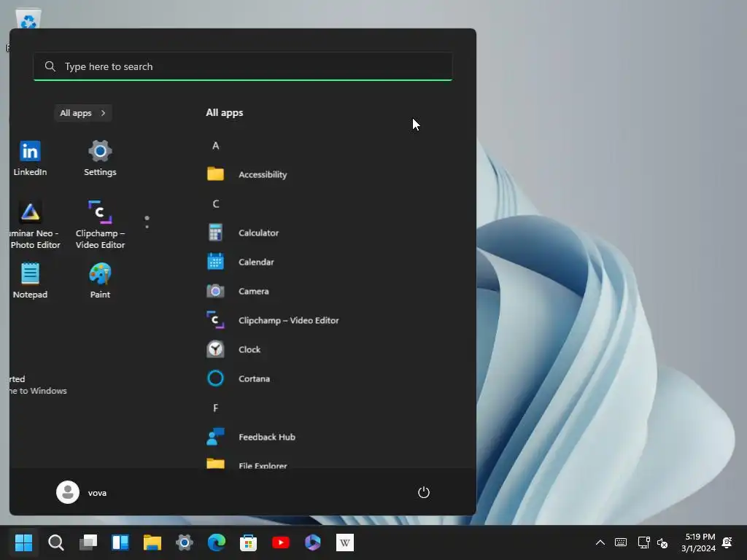
Task: Open network status tray icon
Action: point(643,542)
